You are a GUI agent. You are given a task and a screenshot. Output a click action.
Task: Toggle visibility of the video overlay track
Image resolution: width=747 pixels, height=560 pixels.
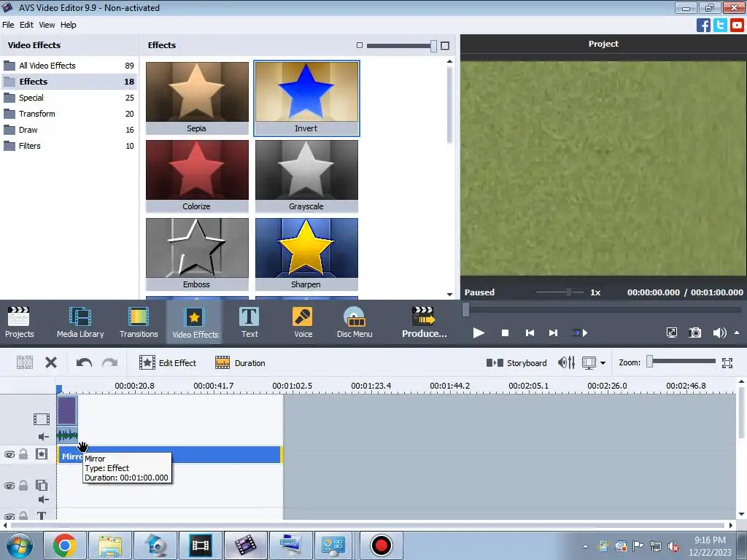coord(9,486)
